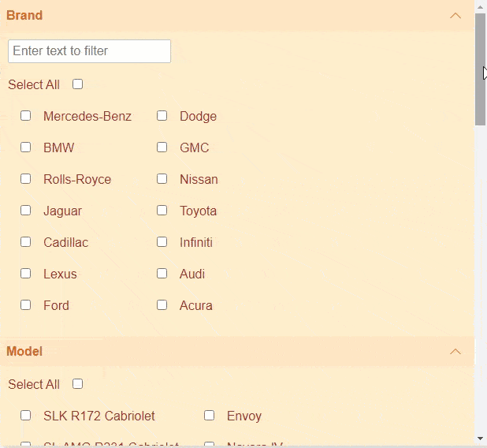Check the Dodge checkbox

pyautogui.click(x=162, y=116)
